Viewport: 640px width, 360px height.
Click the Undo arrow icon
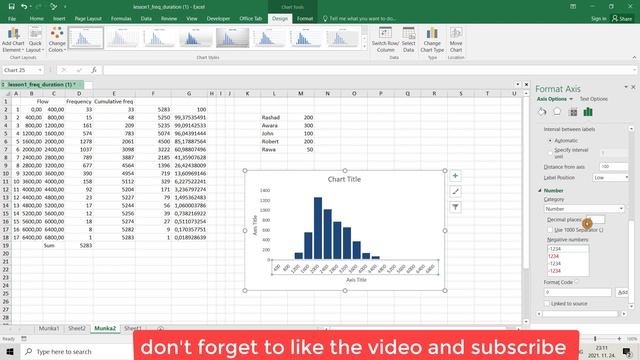click(24, 7)
